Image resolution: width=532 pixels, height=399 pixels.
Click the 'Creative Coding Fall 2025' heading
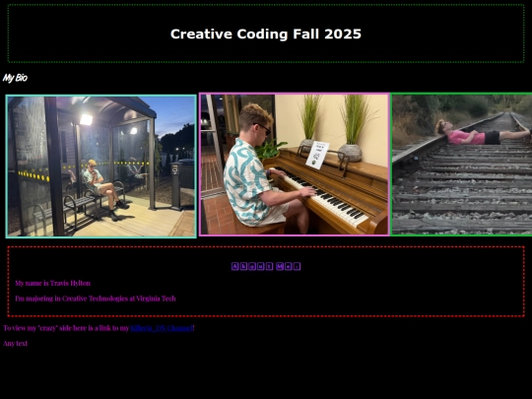(x=266, y=34)
